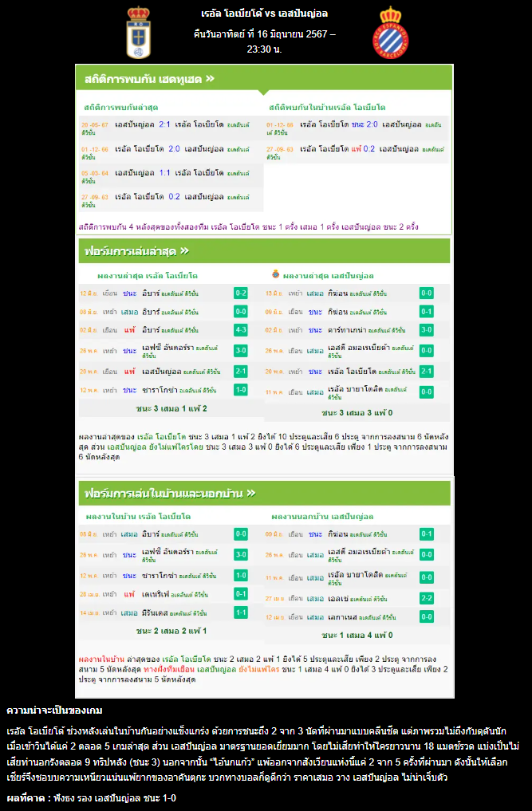Click the Real Oviedo club crest
The image size is (532, 811).
click(x=138, y=33)
